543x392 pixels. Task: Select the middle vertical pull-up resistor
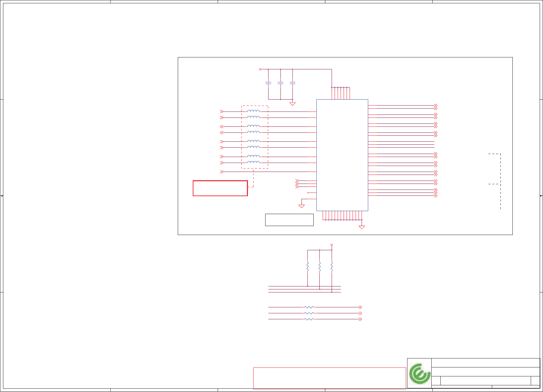click(x=320, y=267)
